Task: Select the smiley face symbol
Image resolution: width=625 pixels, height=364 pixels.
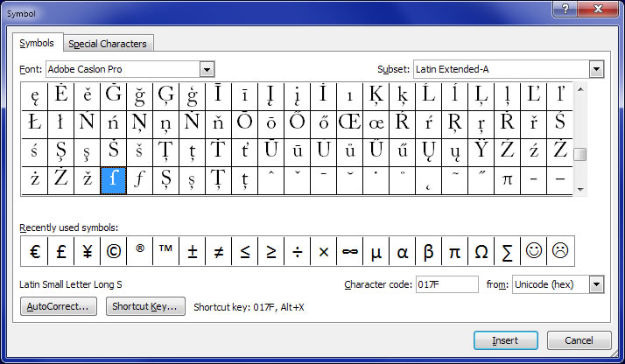Action: pyautogui.click(x=533, y=252)
